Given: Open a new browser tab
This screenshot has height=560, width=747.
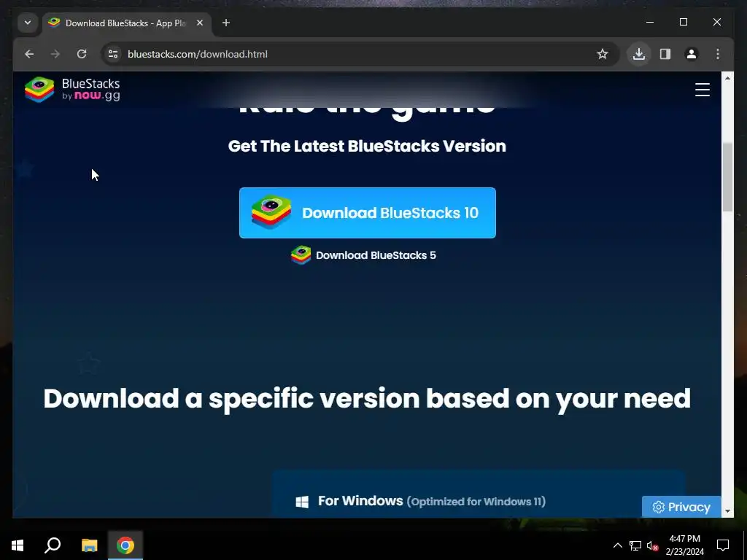Looking at the screenshot, I should pos(226,23).
